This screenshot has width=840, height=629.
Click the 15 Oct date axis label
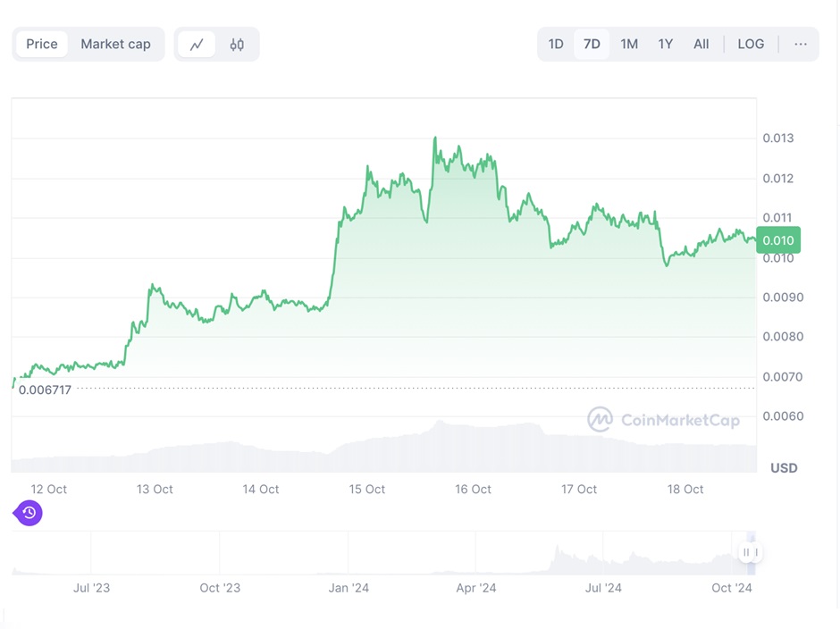(x=367, y=489)
